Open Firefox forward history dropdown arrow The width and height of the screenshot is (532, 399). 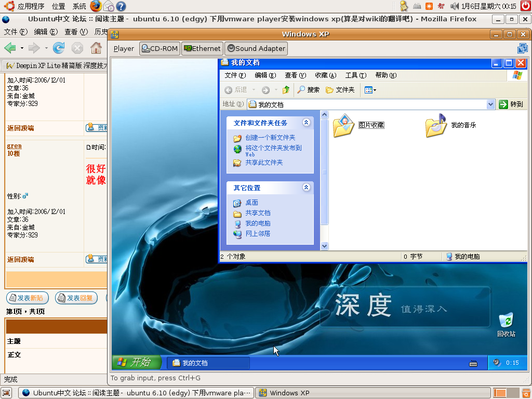(x=46, y=48)
